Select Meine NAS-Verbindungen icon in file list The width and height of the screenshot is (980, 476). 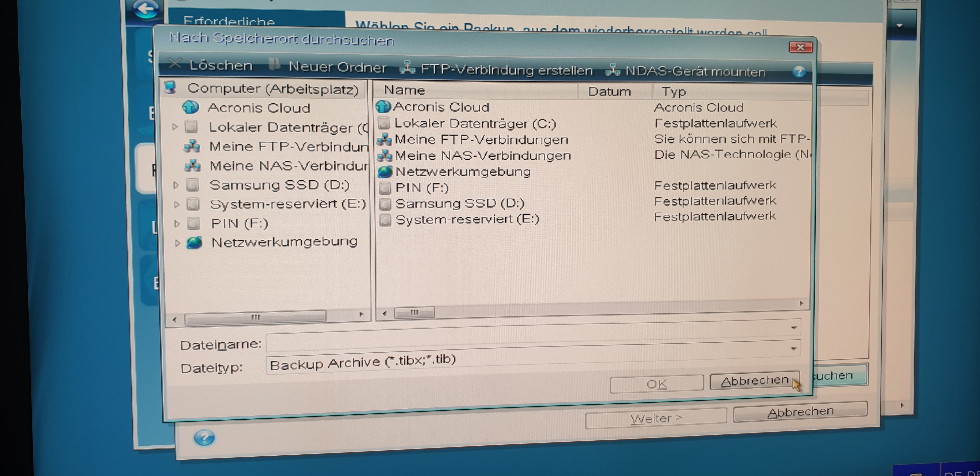(385, 156)
